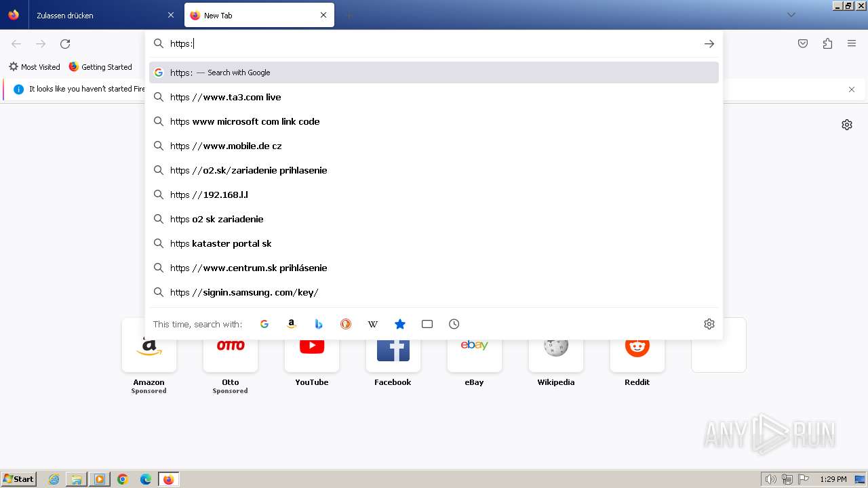The width and height of the screenshot is (868, 488).
Task: Open the Windows Start menu
Action: [x=19, y=479]
